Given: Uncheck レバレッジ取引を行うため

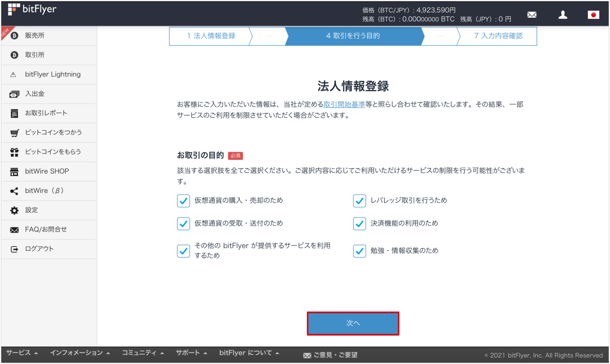Looking at the screenshot, I should [x=359, y=200].
